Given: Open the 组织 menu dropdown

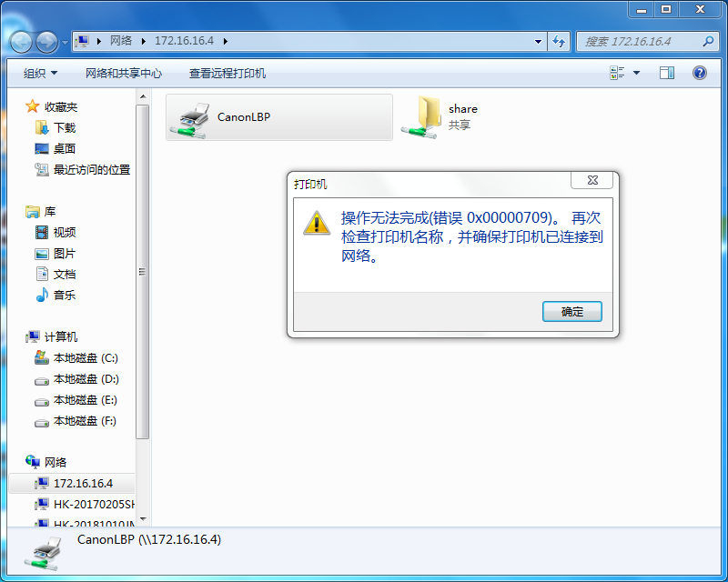Looking at the screenshot, I should (40, 74).
